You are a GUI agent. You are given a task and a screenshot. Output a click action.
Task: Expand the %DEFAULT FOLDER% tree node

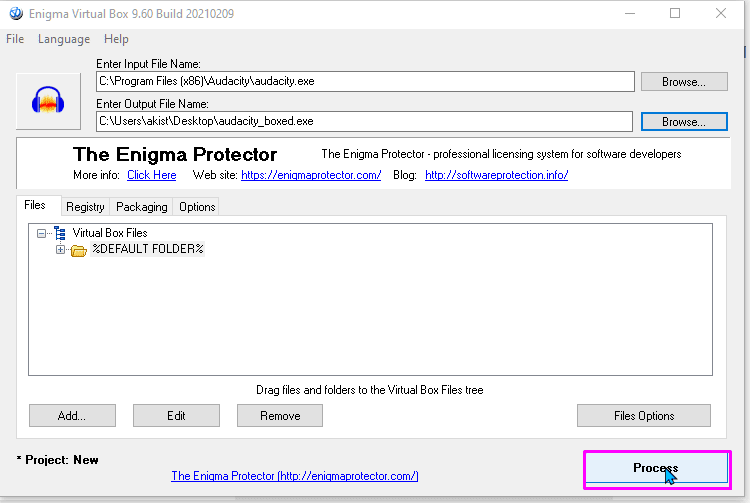60,249
